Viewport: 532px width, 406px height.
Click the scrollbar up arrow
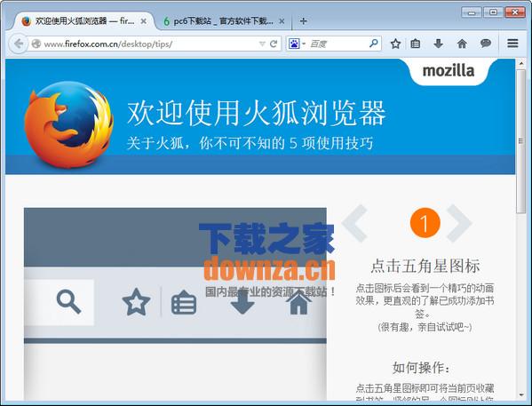pos(520,63)
